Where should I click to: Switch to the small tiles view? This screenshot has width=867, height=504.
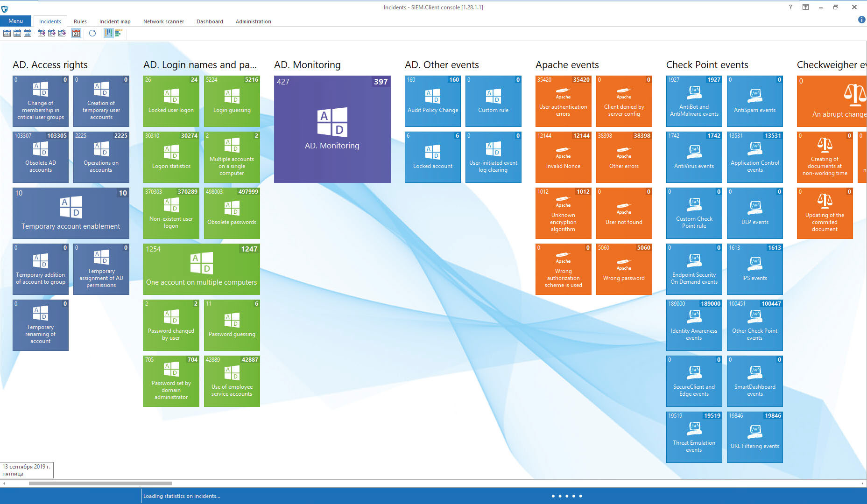119,33
